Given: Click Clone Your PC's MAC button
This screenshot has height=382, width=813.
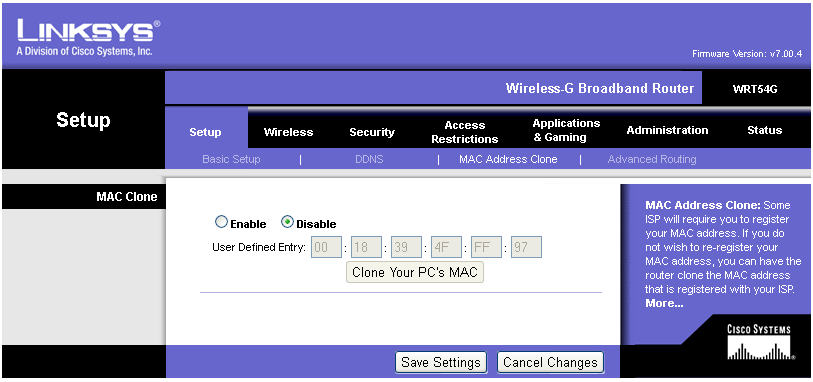Looking at the screenshot, I should [415, 272].
